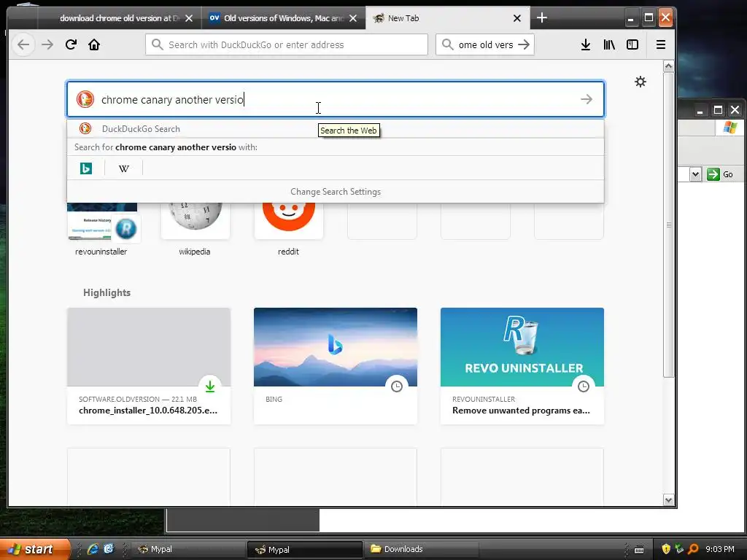Submit toolbar search box arrow
The image size is (747, 560).
click(524, 44)
